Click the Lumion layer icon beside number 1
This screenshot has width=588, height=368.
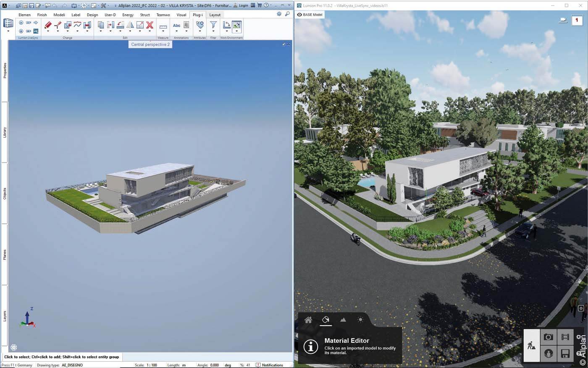tap(563, 20)
